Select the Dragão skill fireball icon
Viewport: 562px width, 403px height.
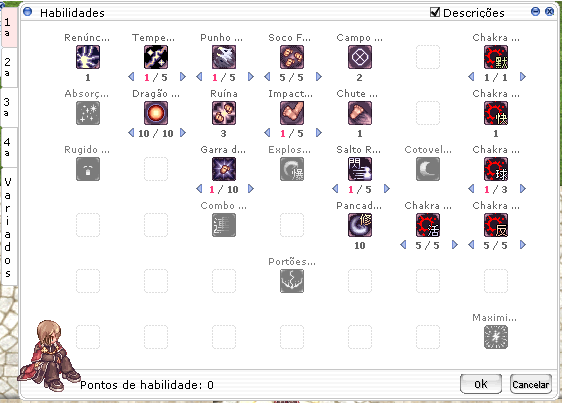tap(156, 113)
